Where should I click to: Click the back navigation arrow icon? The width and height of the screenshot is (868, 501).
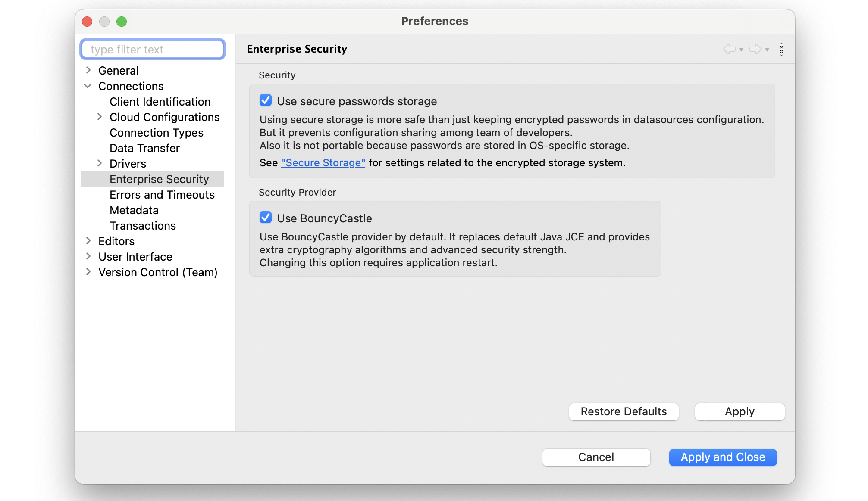tap(730, 49)
